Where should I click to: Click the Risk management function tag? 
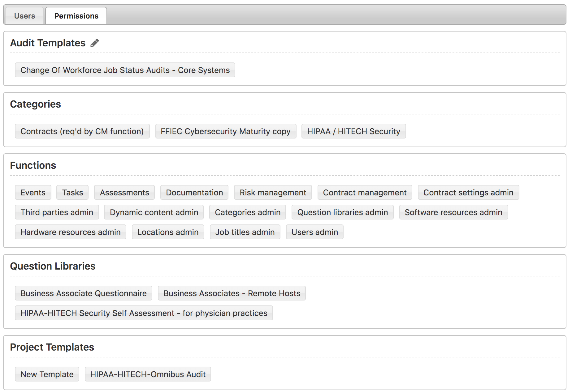pos(273,193)
